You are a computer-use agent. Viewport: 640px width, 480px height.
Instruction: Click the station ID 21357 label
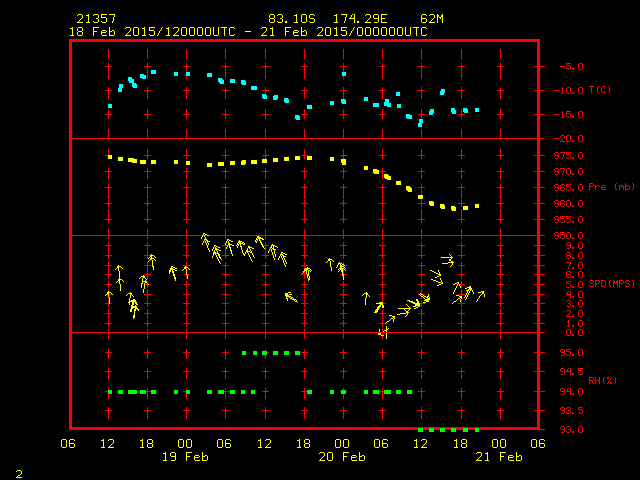pos(95,19)
